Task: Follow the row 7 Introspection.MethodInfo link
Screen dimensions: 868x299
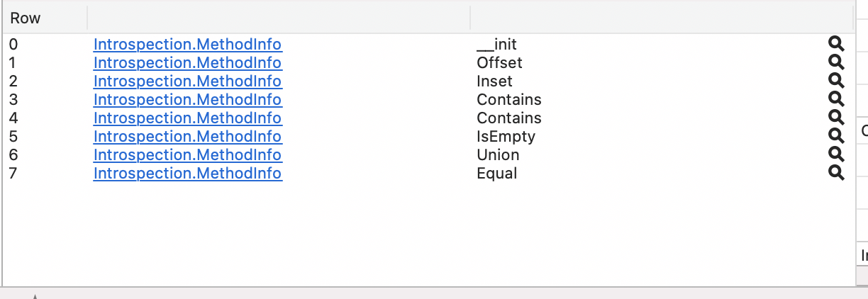Action: (x=187, y=174)
